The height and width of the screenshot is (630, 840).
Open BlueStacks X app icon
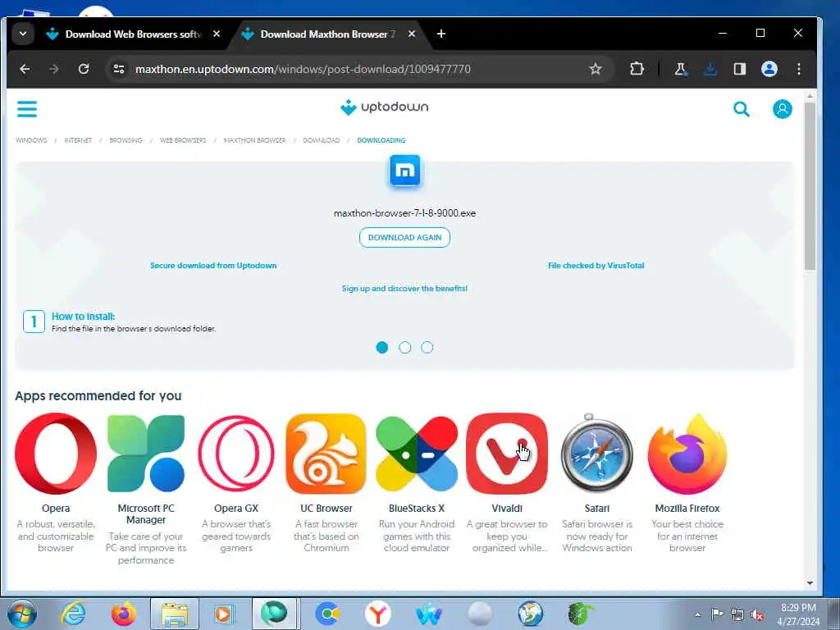click(x=417, y=453)
